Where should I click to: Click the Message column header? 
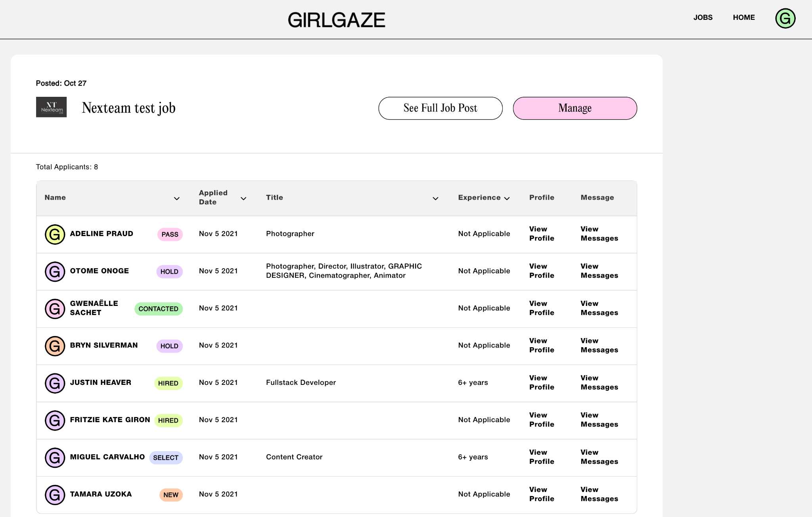597,198
